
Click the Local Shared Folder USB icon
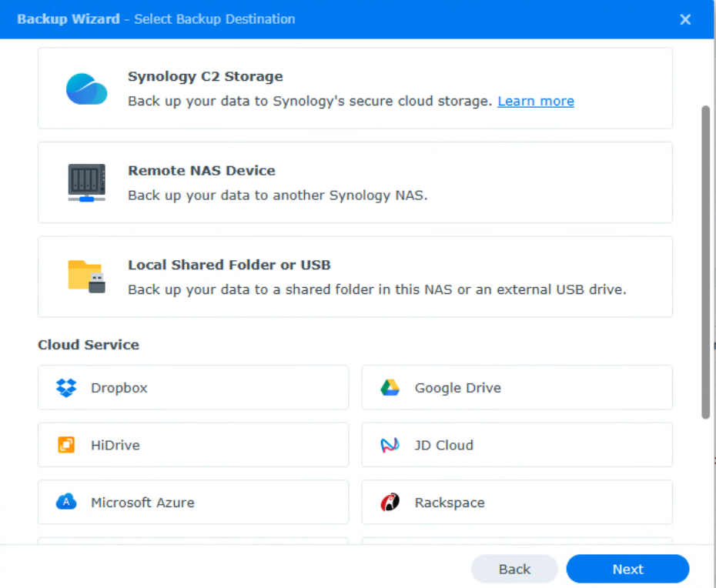pos(87,276)
